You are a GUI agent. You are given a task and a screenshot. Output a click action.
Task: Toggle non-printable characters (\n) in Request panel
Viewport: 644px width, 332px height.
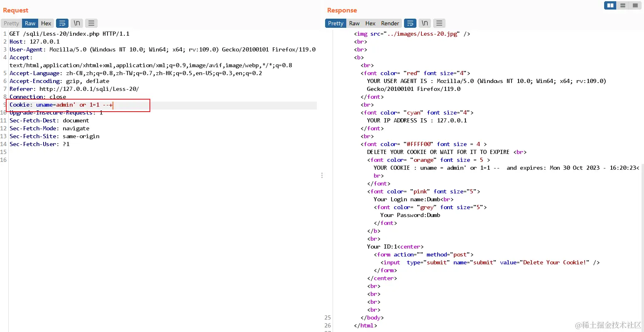point(77,23)
